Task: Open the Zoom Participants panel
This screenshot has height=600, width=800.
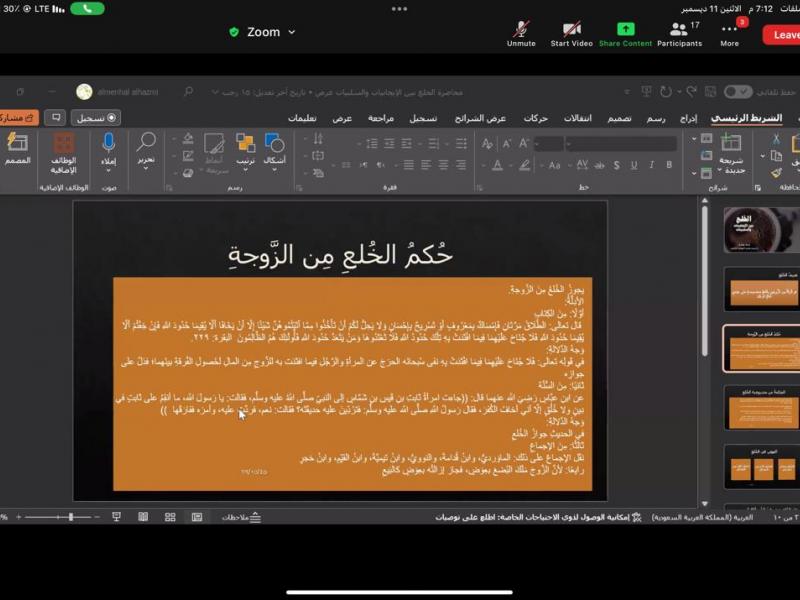Action: (679, 29)
